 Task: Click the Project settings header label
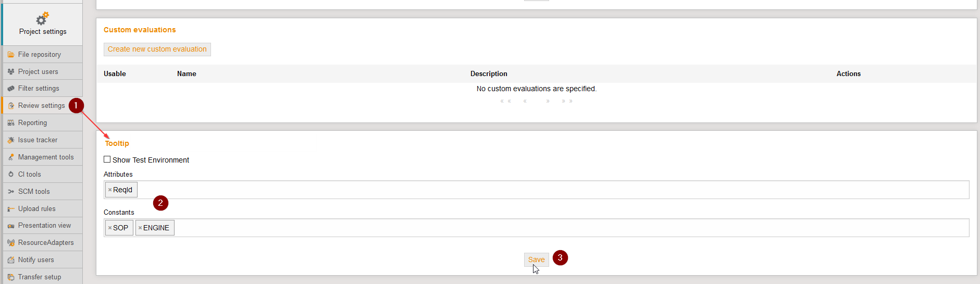pos(43,32)
